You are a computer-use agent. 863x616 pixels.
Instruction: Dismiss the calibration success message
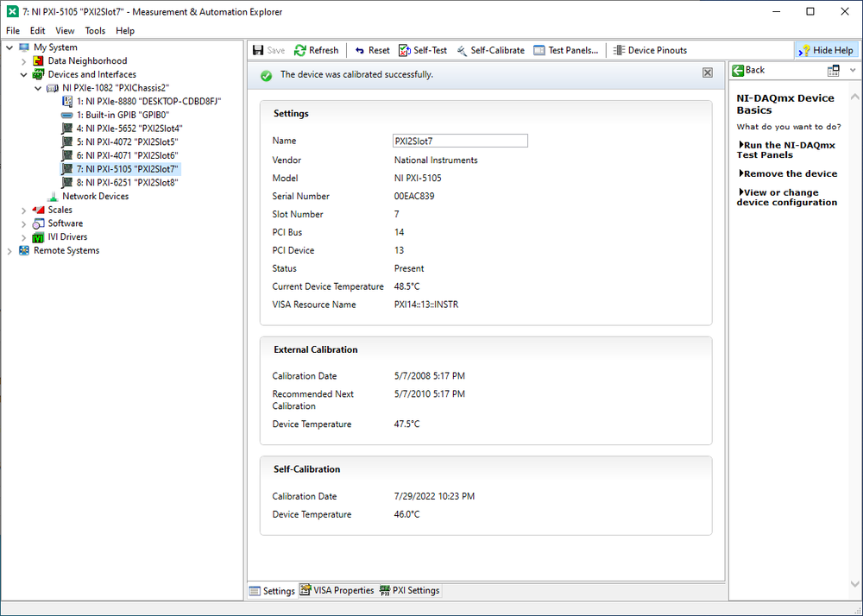coord(708,74)
